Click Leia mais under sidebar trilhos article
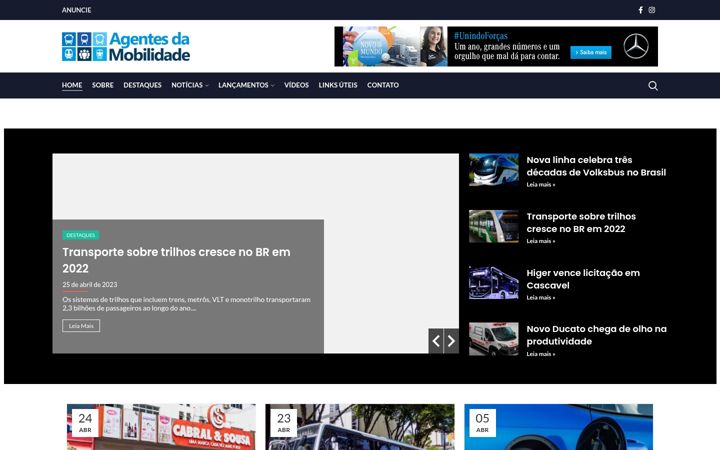Screen dimensions: 720x450 coord(540,241)
